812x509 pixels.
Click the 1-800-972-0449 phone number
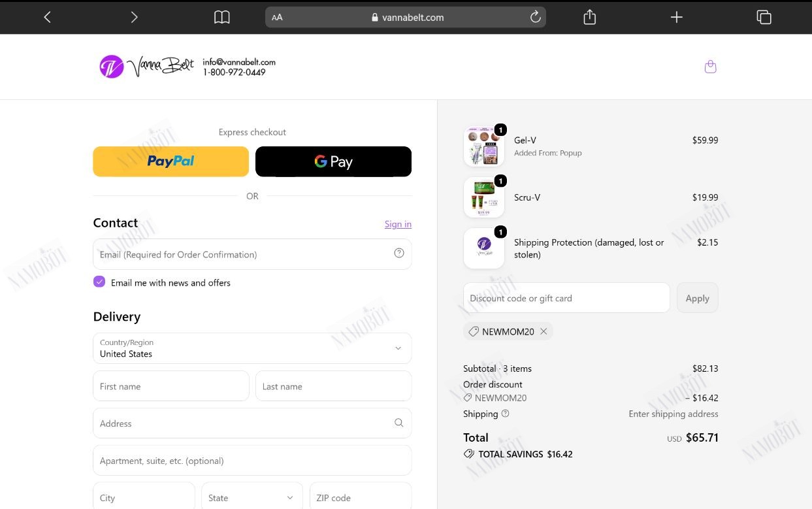[x=234, y=73]
